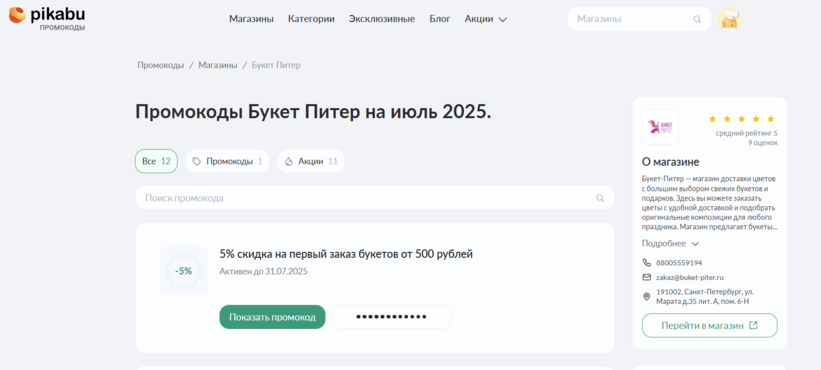Click the Магазины breadcrumb link
This screenshot has width=821, height=370.
(x=218, y=65)
